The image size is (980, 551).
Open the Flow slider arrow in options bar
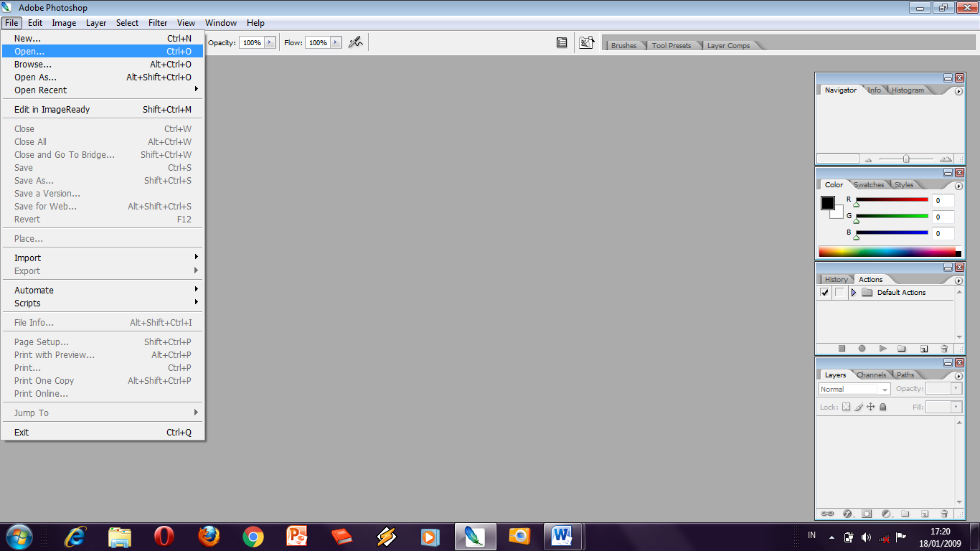[x=334, y=42]
